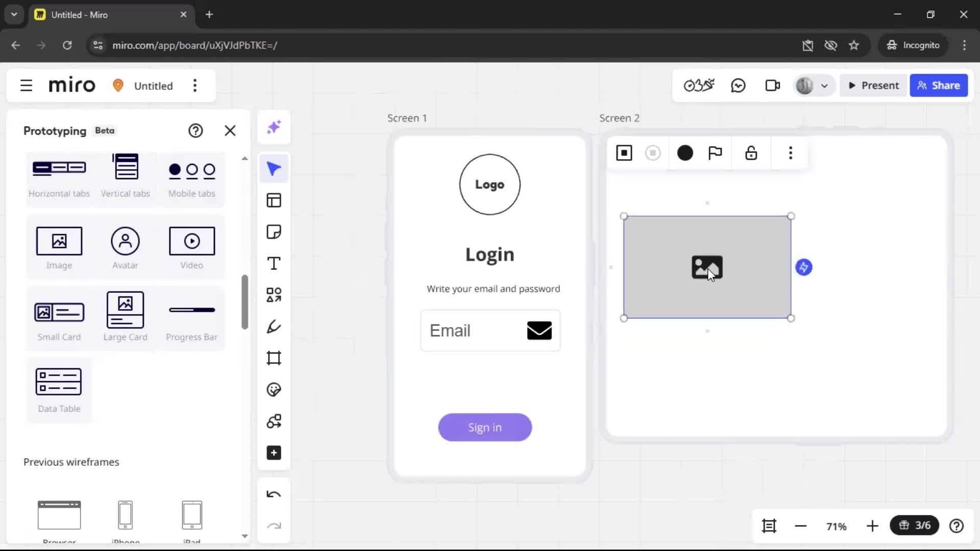
Task: Open comments chat icon
Action: pyautogui.click(x=739, y=86)
